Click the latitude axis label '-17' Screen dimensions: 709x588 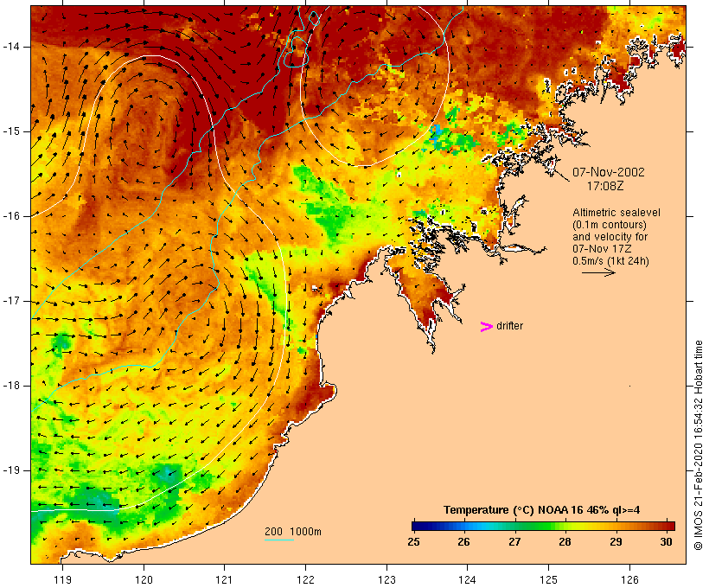pos(10,301)
